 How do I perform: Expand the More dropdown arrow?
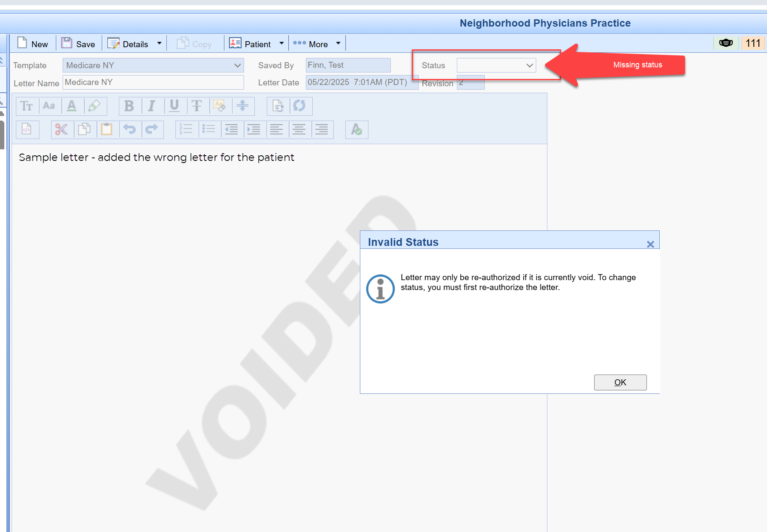338,44
